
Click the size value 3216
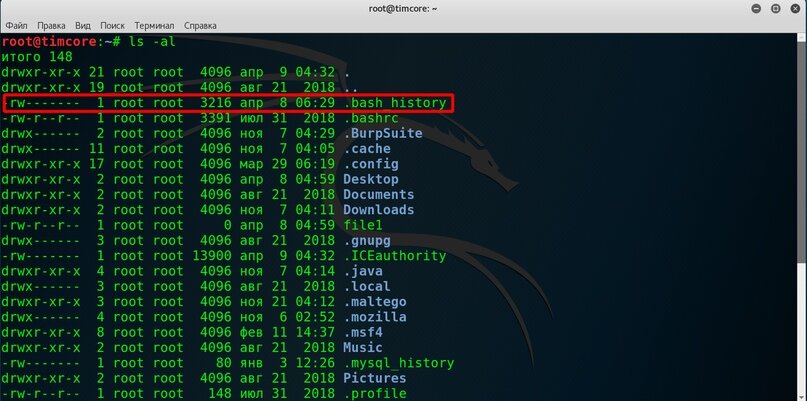click(x=216, y=103)
